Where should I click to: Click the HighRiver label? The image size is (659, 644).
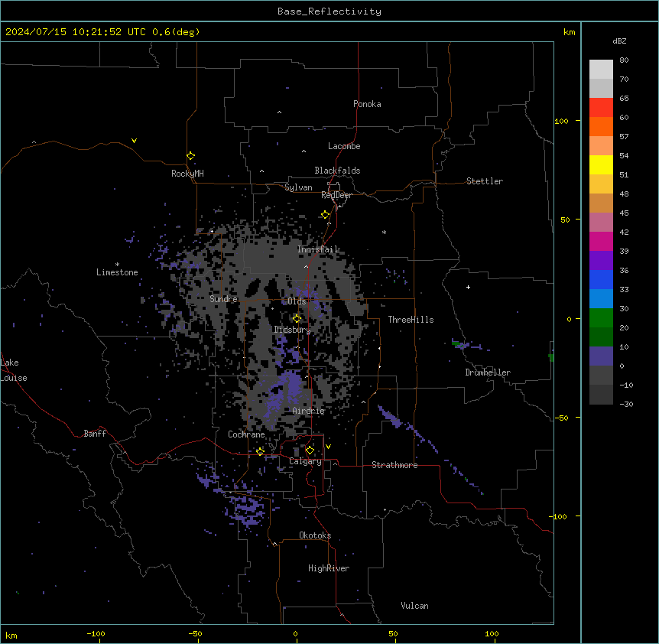pyautogui.click(x=329, y=568)
